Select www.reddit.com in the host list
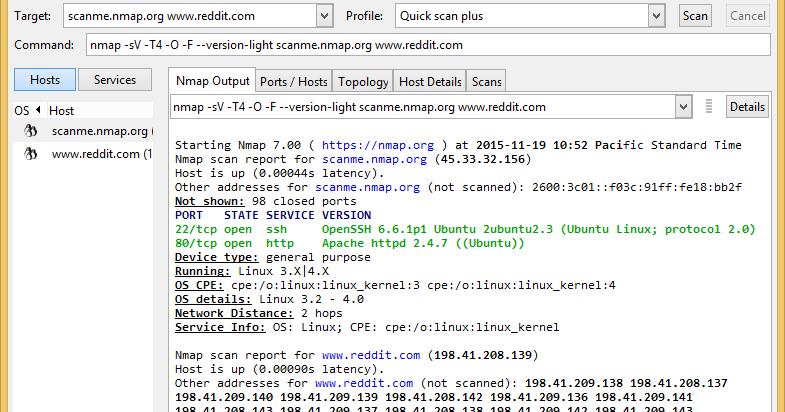The image size is (785, 412). pyautogui.click(x=83, y=154)
